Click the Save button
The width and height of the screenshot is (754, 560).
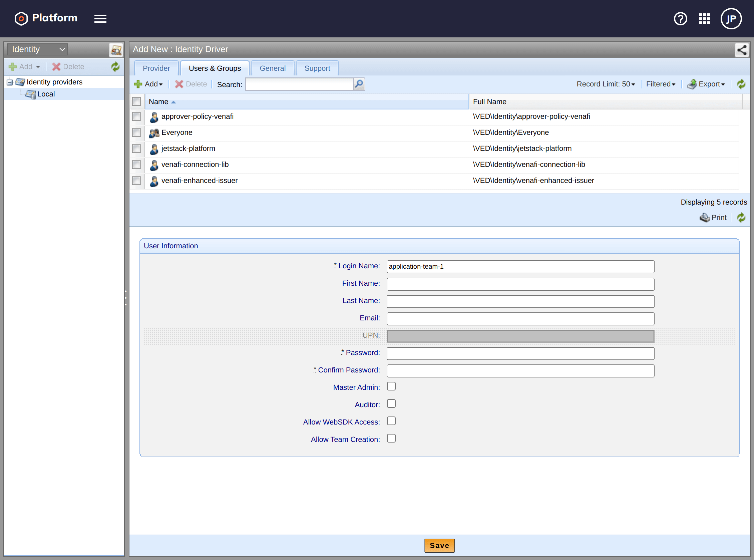tap(439, 545)
